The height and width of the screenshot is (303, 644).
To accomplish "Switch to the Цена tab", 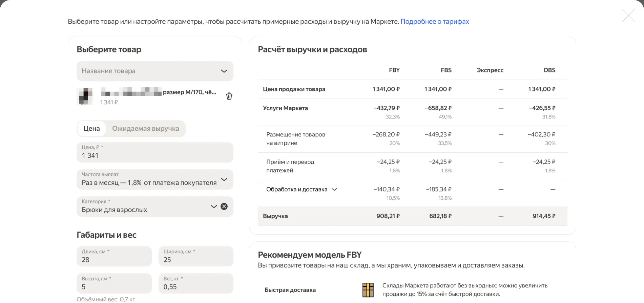I will [x=91, y=129].
